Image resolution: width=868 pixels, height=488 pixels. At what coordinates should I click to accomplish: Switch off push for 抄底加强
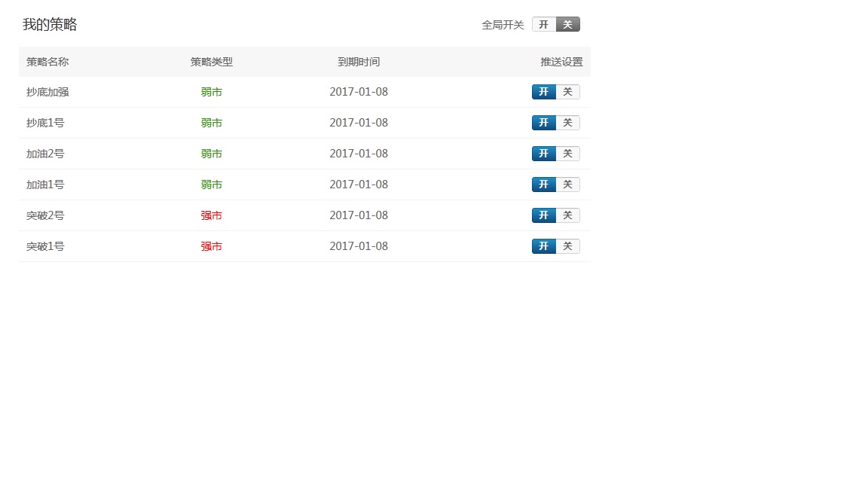point(568,92)
